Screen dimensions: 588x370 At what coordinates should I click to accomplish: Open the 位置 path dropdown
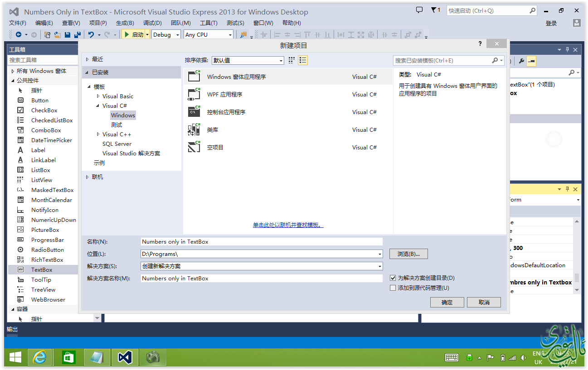point(380,254)
